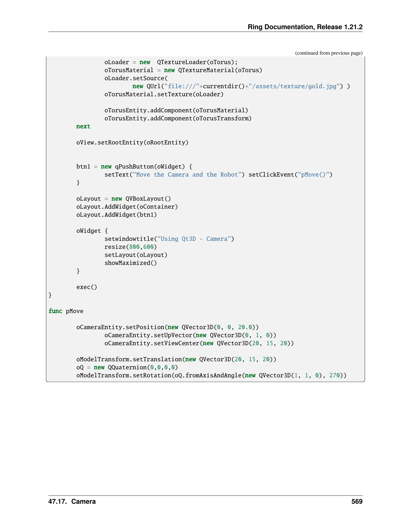Click the 'next' keyword in code
The width and height of the screenshot is (411, 532).
point(83,126)
